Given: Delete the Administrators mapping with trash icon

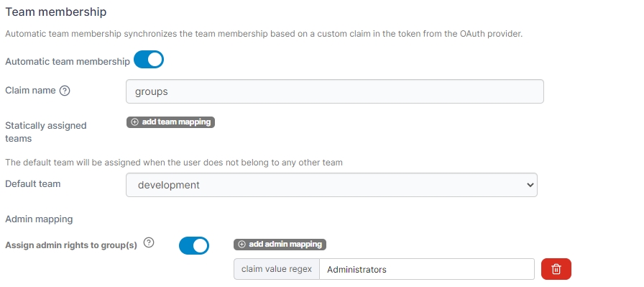Looking at the screenshot, I should [x=556, y=269].
